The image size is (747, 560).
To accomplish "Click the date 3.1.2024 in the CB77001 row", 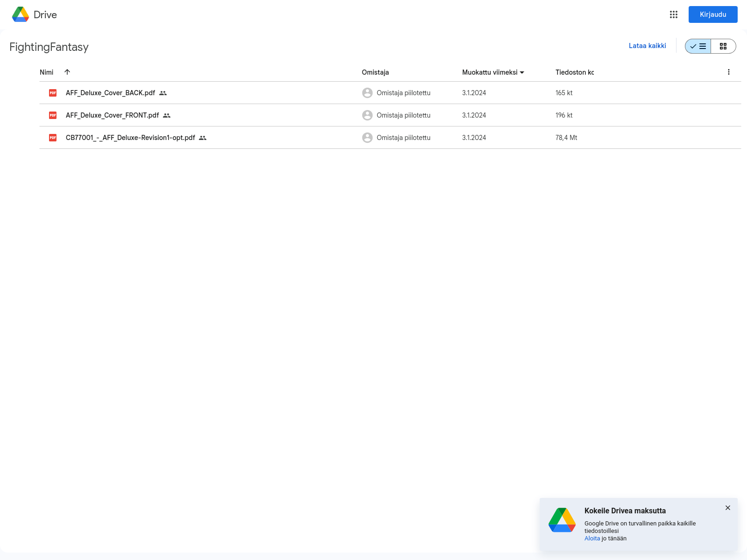I will point(474,138).
